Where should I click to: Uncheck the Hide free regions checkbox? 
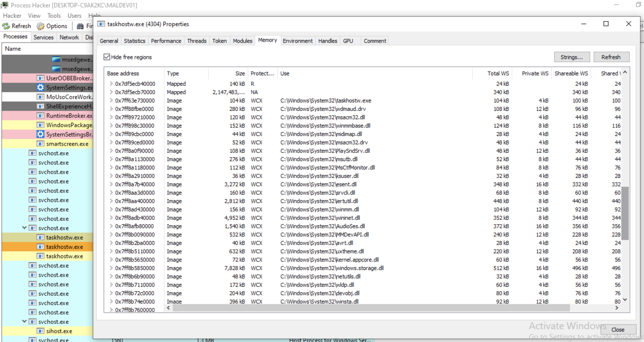(107, 57)
